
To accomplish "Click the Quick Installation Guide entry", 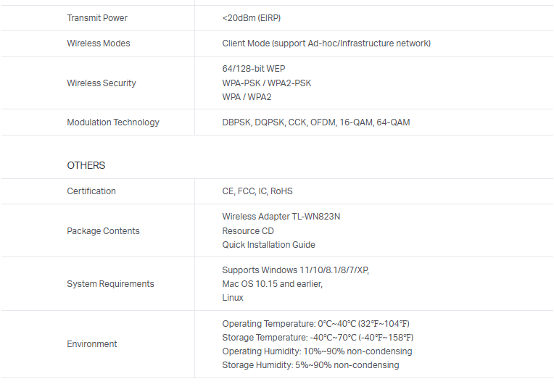I will point(269,245).
